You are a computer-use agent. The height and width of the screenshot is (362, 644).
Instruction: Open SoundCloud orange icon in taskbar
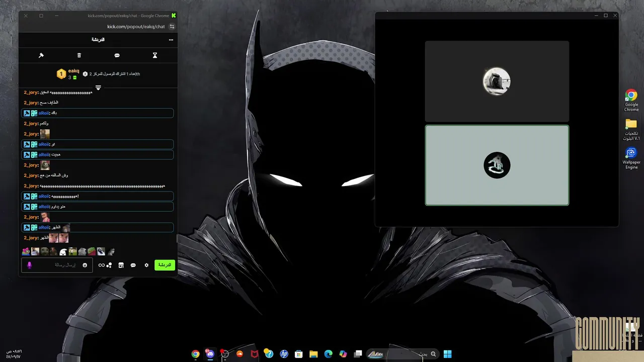coord(239,354)
